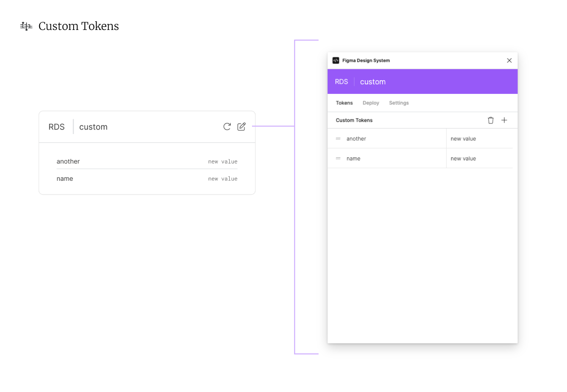Select the name row in left card
The height and width of the screenshot is (392, 567).
[x=147, y=179]
